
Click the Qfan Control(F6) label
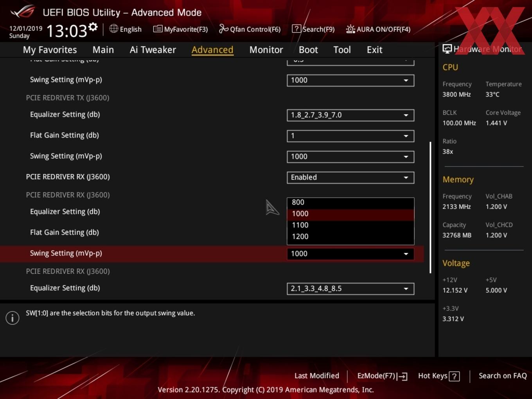point(255,29)
